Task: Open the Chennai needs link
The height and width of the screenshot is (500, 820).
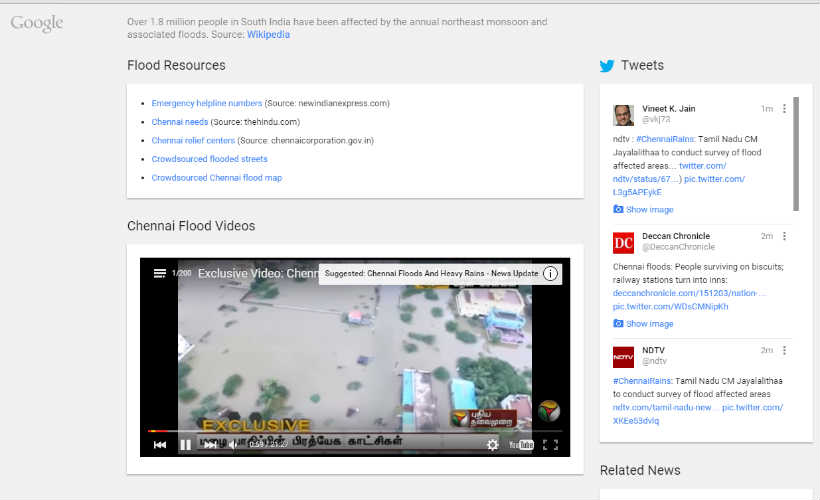Action: coord(179,122)
